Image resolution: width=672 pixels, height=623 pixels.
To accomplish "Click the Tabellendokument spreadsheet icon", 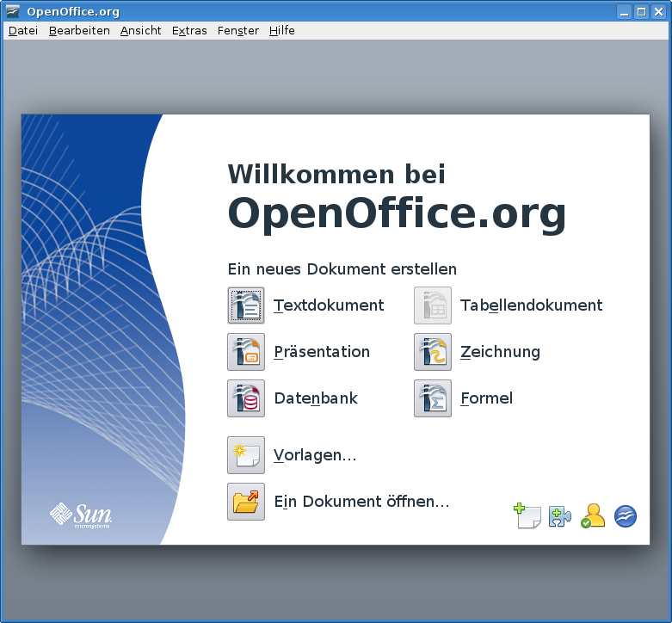I will coord(432,305).
